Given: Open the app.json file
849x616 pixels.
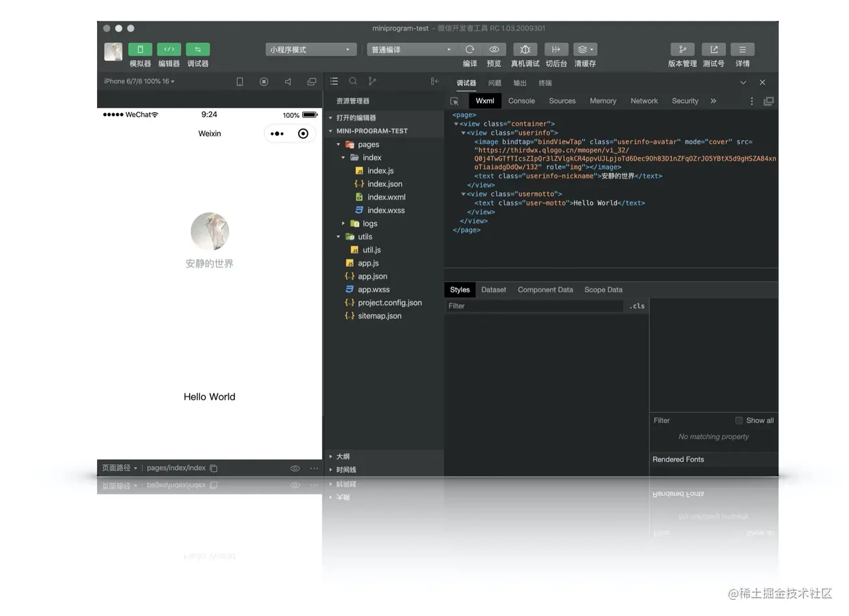Looking at the screenshot, I should 372,277.
